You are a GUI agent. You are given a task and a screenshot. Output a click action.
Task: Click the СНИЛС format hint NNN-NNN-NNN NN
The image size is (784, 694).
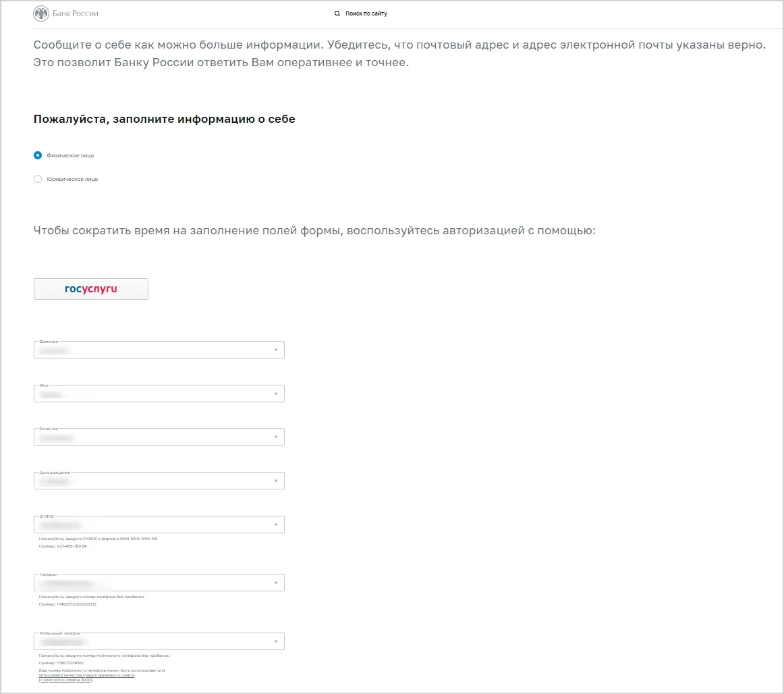coord(138,539)
